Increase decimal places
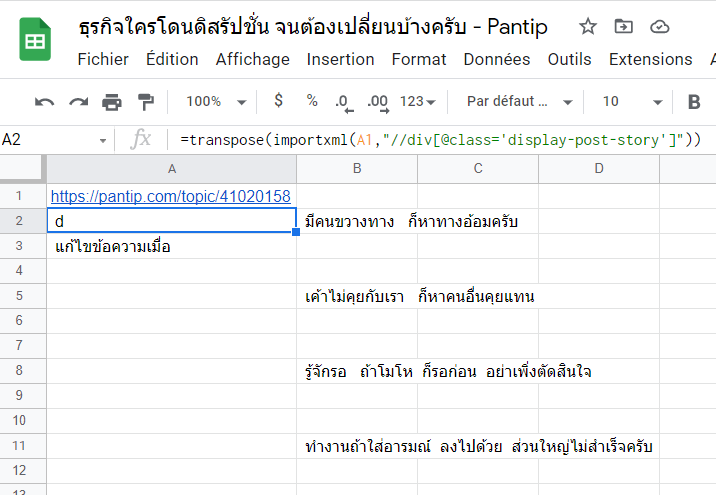Image resolution: width=716 pixels, height=495 pixels. pyautogui.click(x=378, y=102)
